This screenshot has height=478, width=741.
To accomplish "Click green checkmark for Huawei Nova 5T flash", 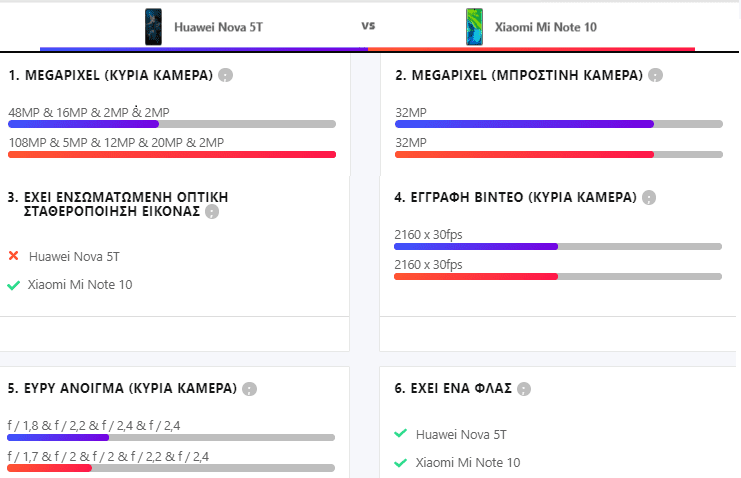I will tap(400, 433).
